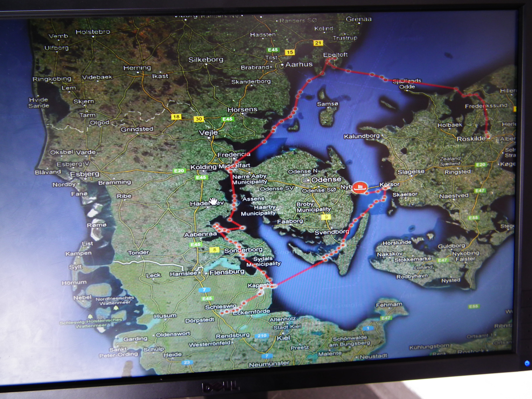Click the Aarhus city label
The height and width of the screenshot is (399, 532).
click(299, 64)
